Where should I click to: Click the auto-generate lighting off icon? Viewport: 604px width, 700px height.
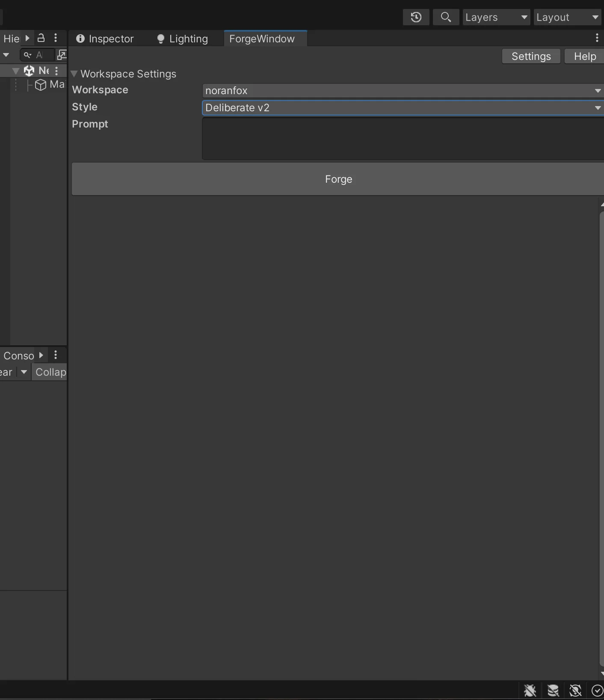coord(575,690)
